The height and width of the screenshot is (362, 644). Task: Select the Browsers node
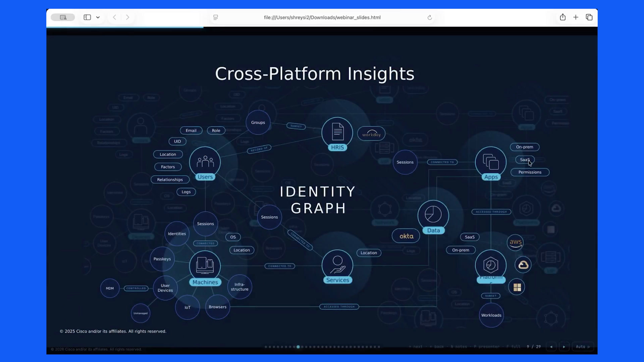point(218,307)
